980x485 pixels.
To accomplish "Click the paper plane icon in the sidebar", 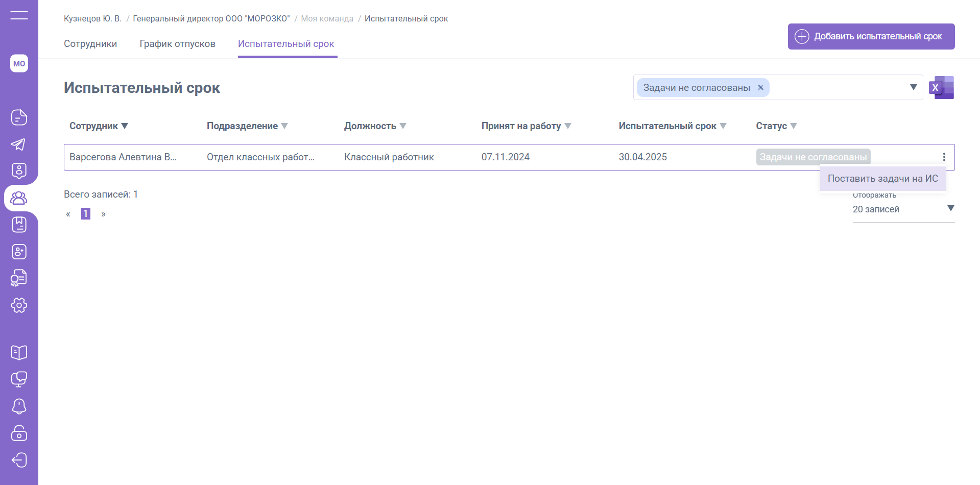I will [x=19, y=144].
